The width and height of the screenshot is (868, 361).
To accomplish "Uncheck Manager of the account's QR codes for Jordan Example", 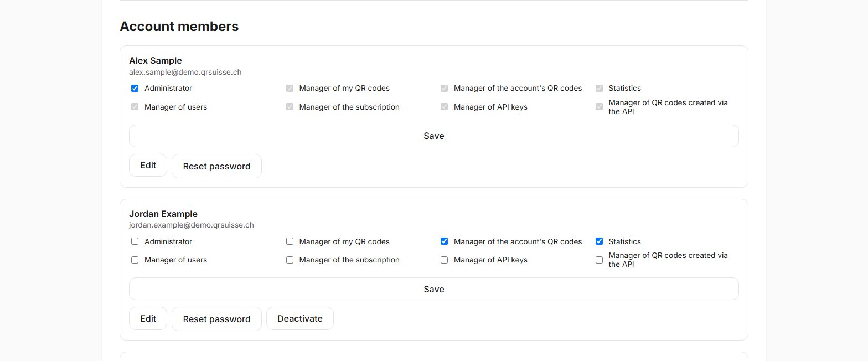I will [444, 241].
